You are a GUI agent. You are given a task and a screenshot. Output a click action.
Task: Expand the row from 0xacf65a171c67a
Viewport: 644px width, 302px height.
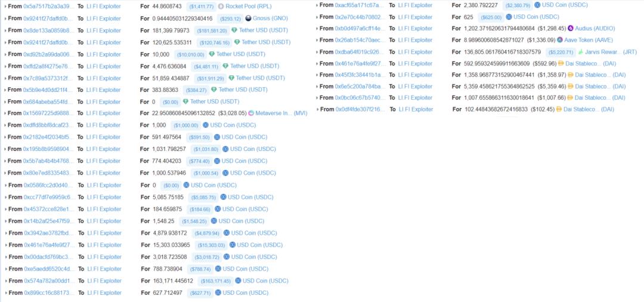(x=317, y=5)
